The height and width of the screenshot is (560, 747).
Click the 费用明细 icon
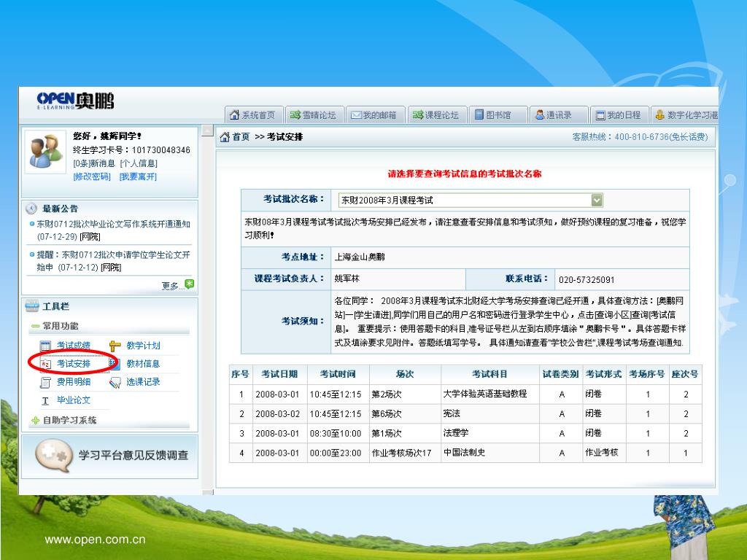tap(45, 382)
